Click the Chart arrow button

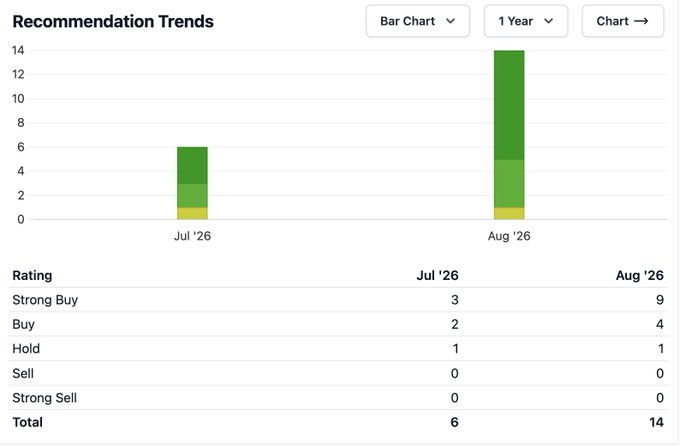pyautogui.click(x=622, y=21)
